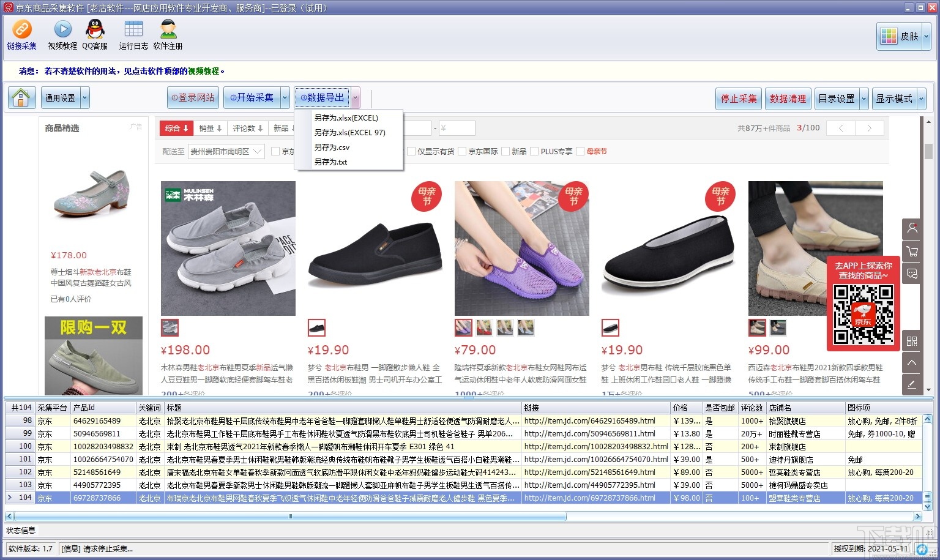Click the home icon button
940x560 pixels.
pyautogui.click(x=21, y=98)
